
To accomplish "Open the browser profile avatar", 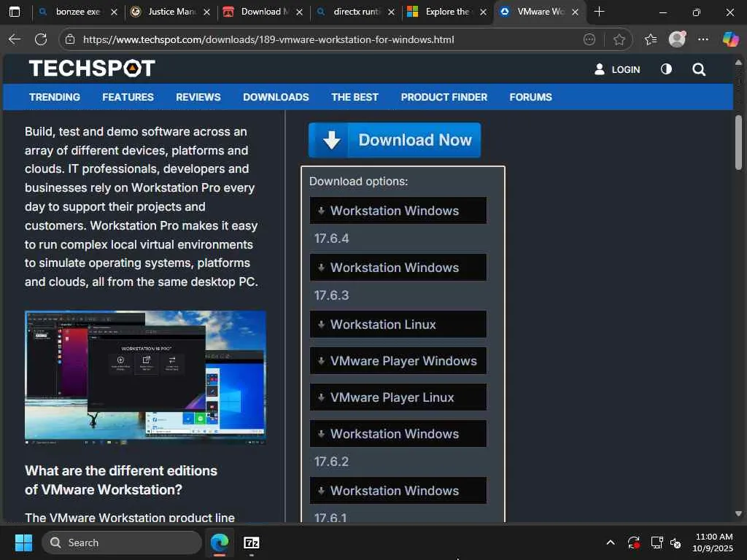I will pyautogui.click(x=677, y=39).
